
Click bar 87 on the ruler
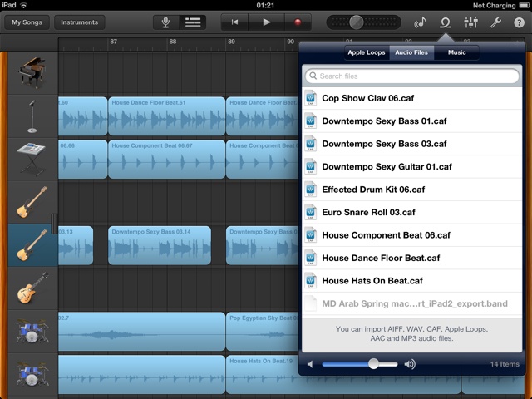[x=114, y=42]
